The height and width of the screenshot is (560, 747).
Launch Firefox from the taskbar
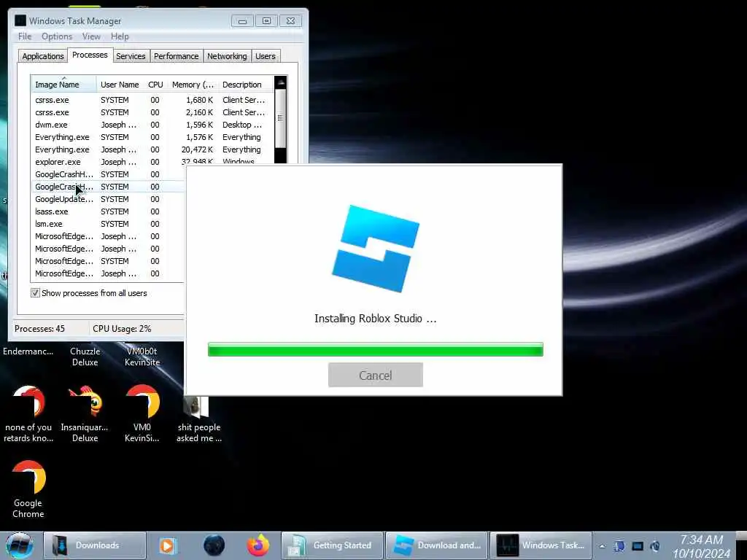[258, 545]
